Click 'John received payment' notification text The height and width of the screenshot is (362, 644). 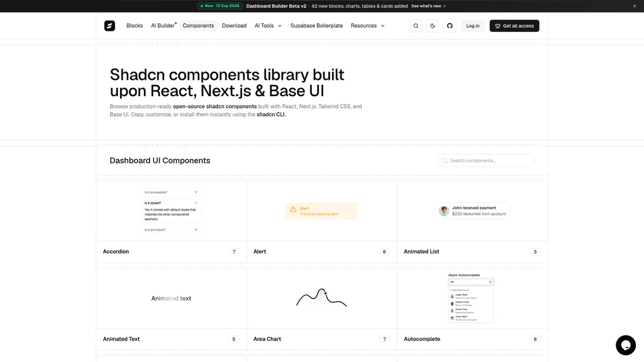pyautogui.click(x=474, y=207)
